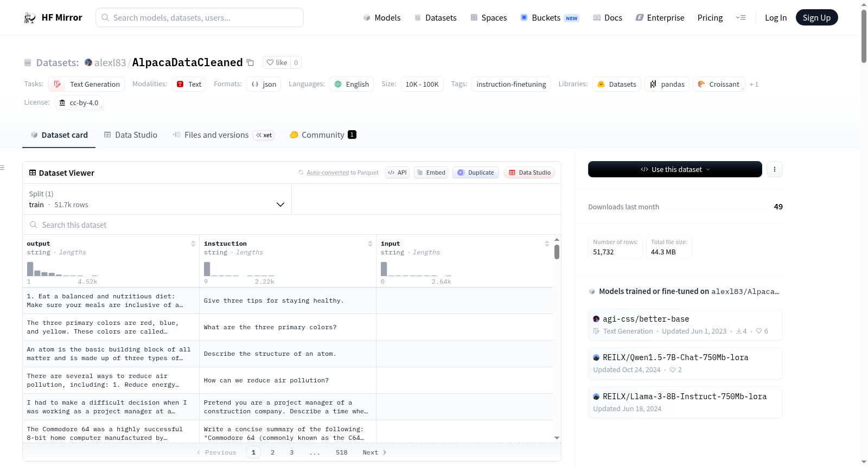This screenshot has height=467, width=868.
Task: Select the first output lengths histogram bar
Action: coord(30,269)
